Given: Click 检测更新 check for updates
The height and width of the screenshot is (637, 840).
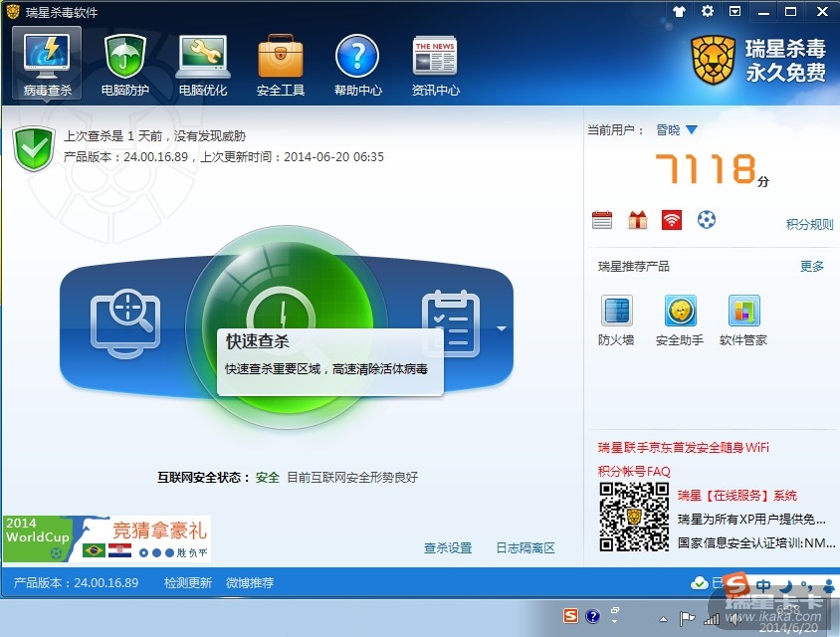Looking at the screenshot, I should pos(188,583).
